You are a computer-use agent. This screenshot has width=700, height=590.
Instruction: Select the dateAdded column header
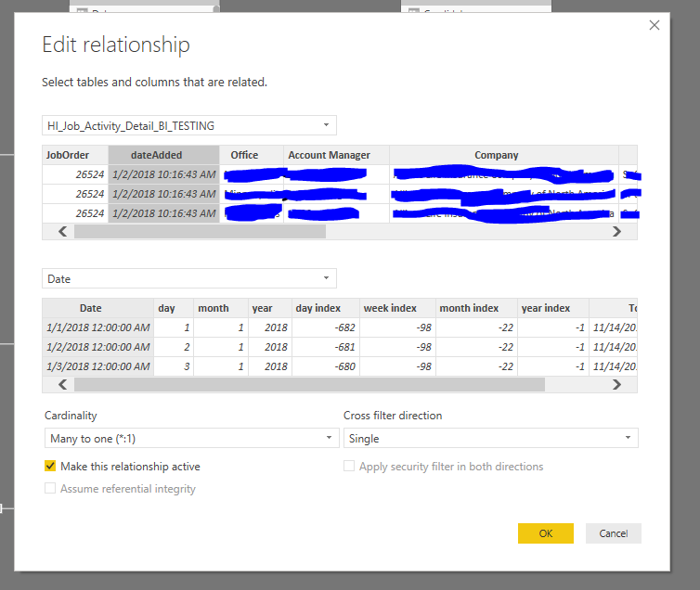[x=163, y=155]
